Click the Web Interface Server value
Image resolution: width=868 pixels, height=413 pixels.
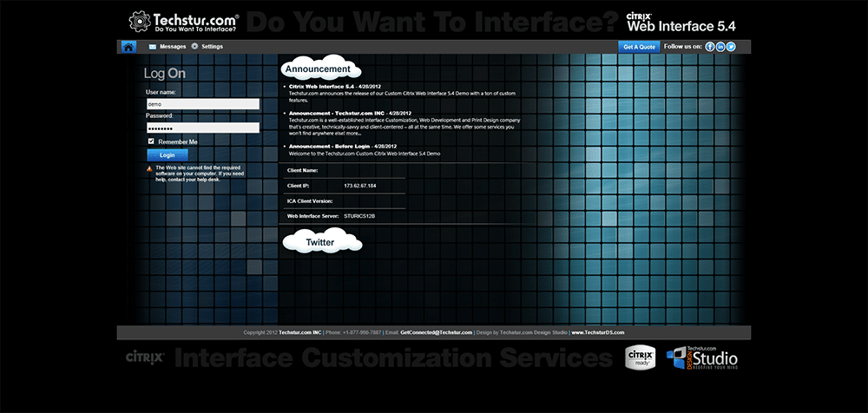point(359,216)
